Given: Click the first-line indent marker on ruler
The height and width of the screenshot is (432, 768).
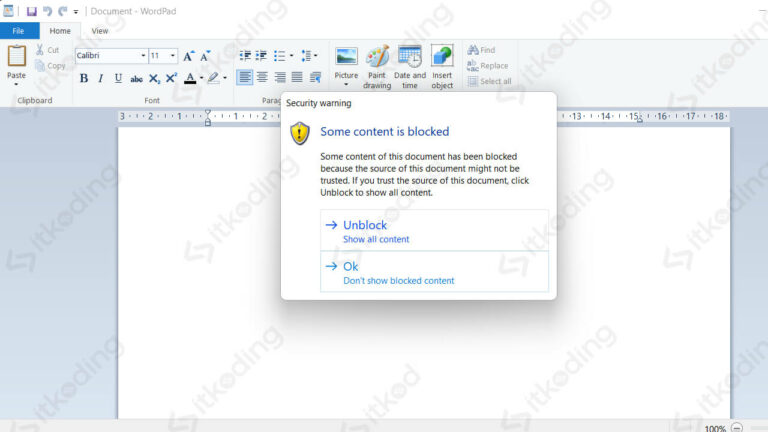Looking at the screenshot, I should click(x=208, y=113).
